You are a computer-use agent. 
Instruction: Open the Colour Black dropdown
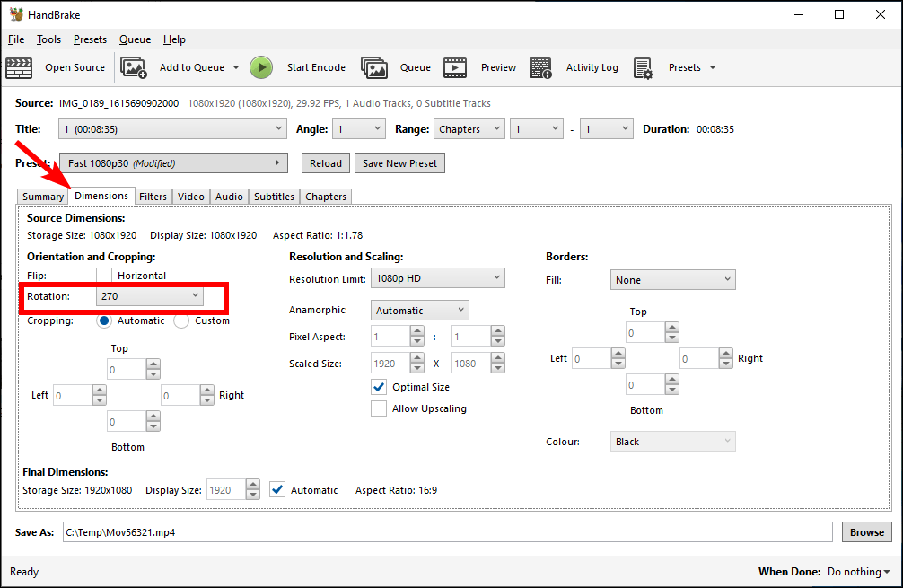(672, 442)
